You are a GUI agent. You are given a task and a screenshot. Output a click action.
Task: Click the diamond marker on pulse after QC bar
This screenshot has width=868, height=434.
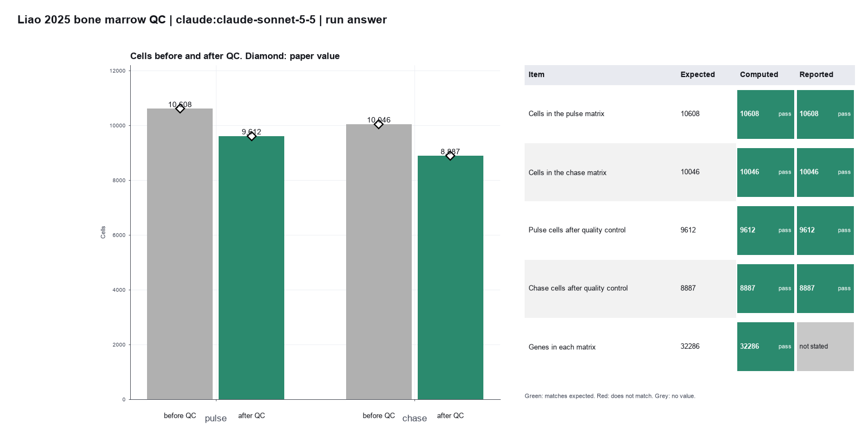tap(252, 136)
